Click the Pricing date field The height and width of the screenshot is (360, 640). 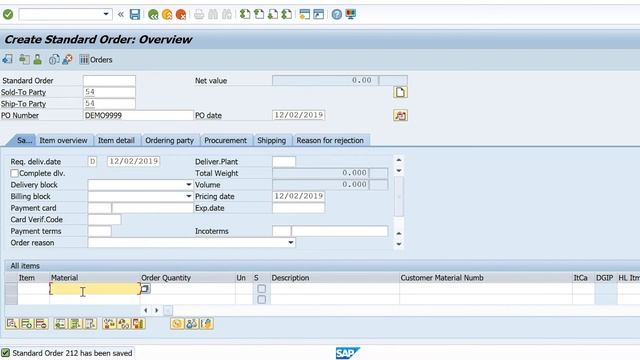click(x=298, y=196)
